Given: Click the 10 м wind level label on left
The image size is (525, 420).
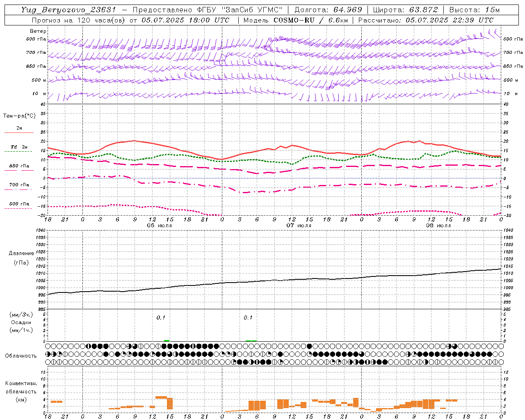Looking at the screenshot, I should pyautogui.click(x=39, y=94).
